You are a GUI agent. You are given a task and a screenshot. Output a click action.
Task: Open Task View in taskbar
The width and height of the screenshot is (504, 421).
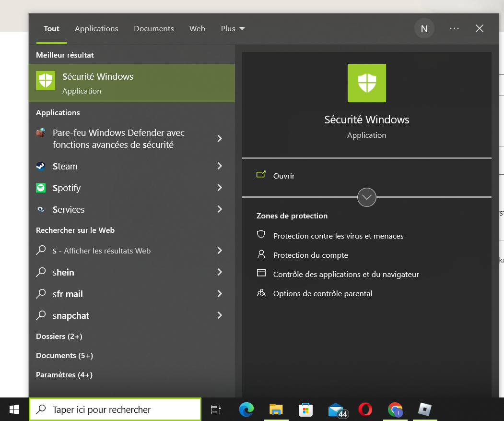tap(216, 409)
